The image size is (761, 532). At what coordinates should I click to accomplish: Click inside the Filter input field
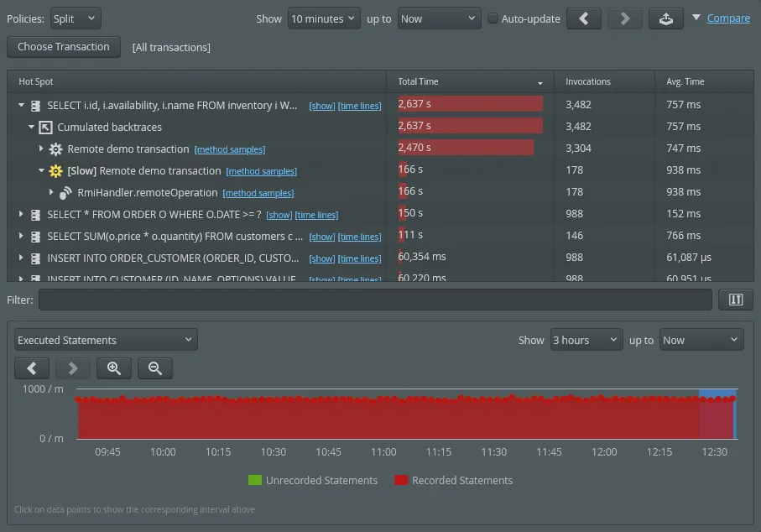click(378, 299)
